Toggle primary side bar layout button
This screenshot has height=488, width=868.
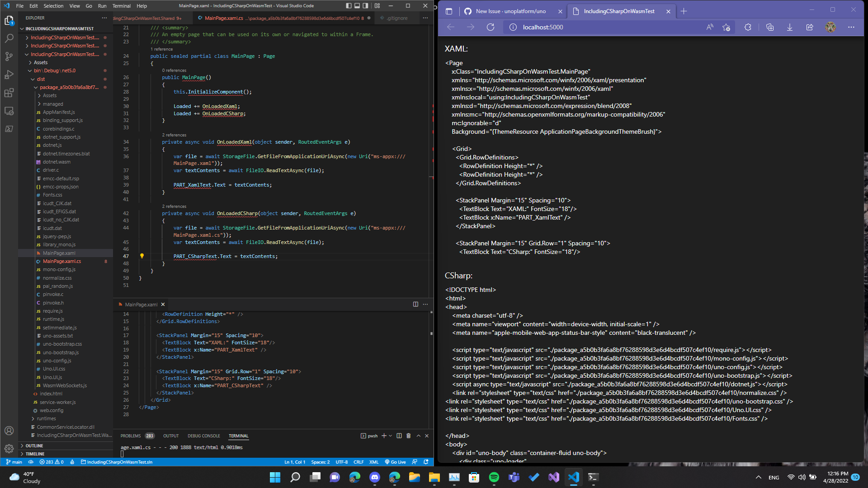pos(349,6)
